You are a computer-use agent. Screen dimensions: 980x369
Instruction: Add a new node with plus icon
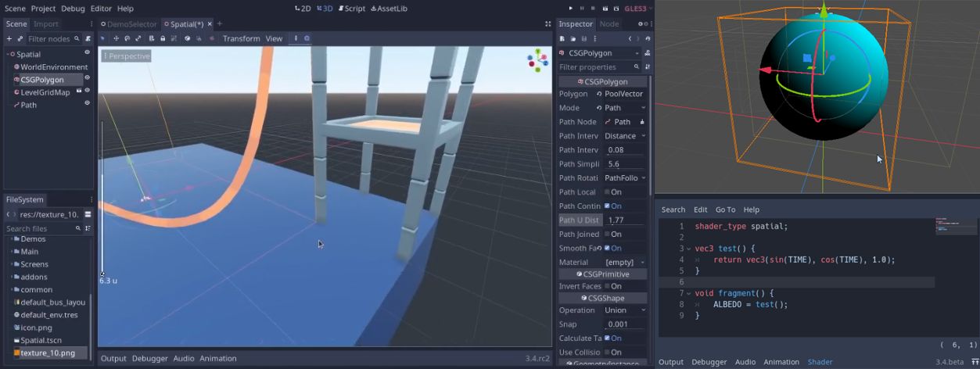point(9,38)
